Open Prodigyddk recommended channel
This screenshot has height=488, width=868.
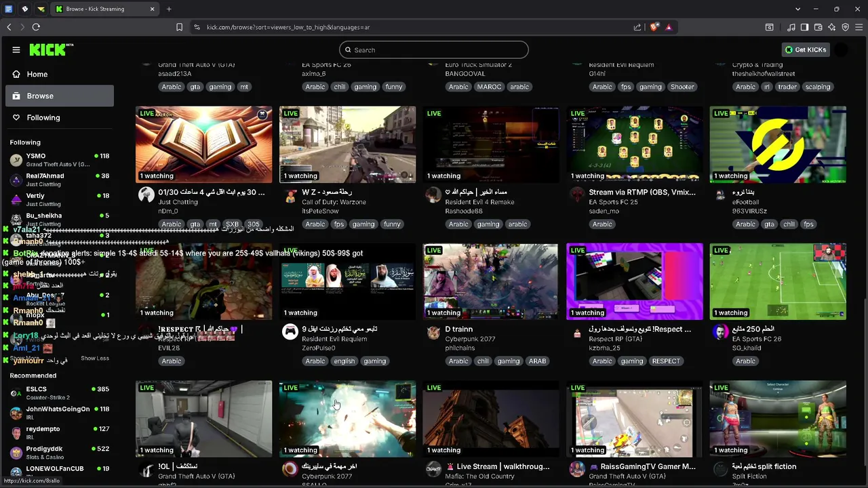(x=60, y=452)
